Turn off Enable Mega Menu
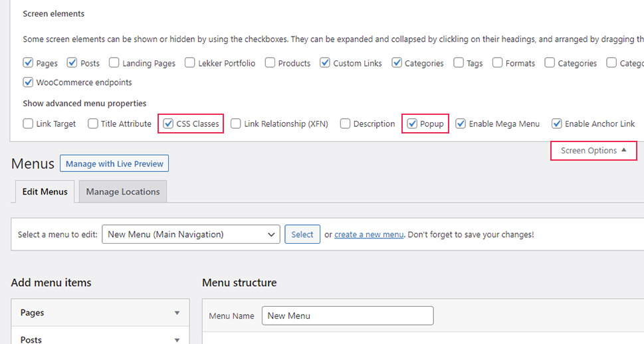The height and width of the screenshot is (344, 644). pyautogui.click(x=461, y=124)
